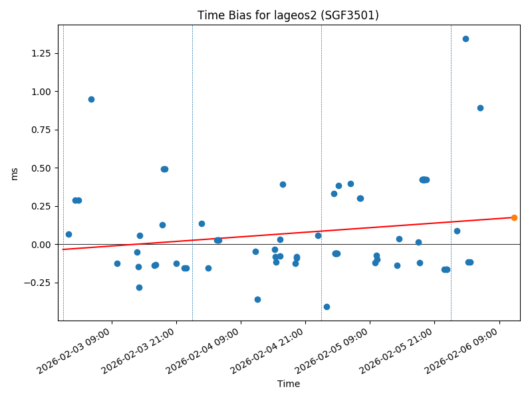Screen dimensions: 532x399
Task: Click the "Time" x-axis label
Action: click(x=288, y=384)
